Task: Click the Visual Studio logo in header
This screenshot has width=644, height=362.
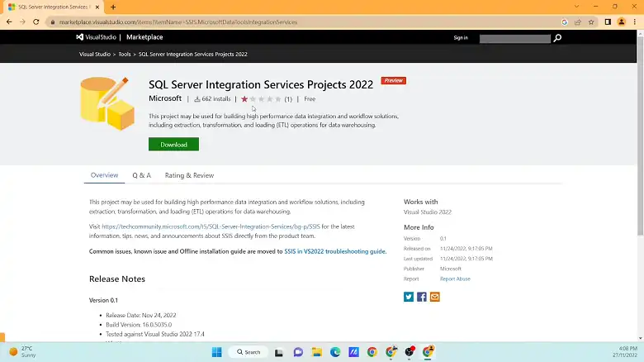Action: click(x=97, y=37)
